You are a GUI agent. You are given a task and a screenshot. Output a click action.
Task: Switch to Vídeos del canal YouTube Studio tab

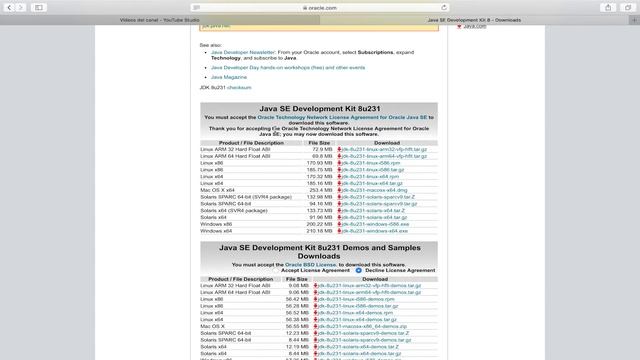[160, 20]
